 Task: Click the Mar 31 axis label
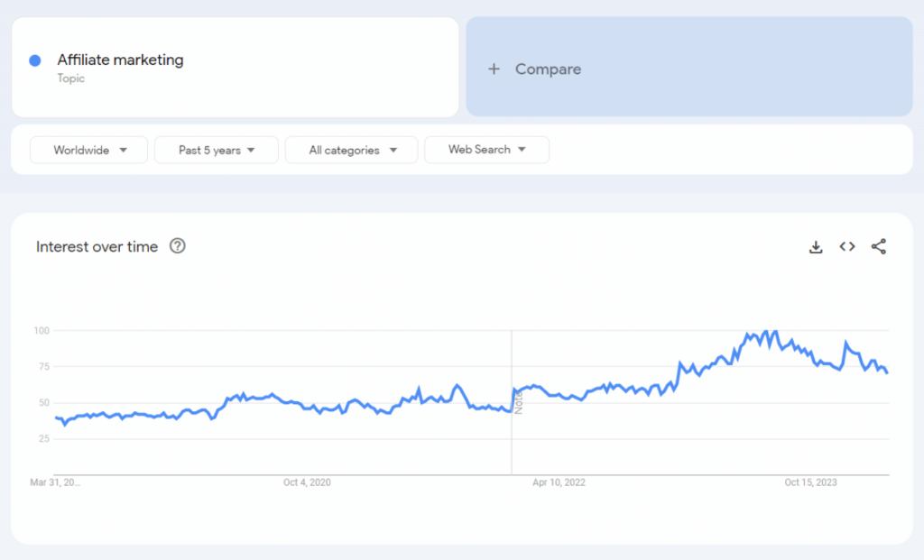(x=55, y=482)
